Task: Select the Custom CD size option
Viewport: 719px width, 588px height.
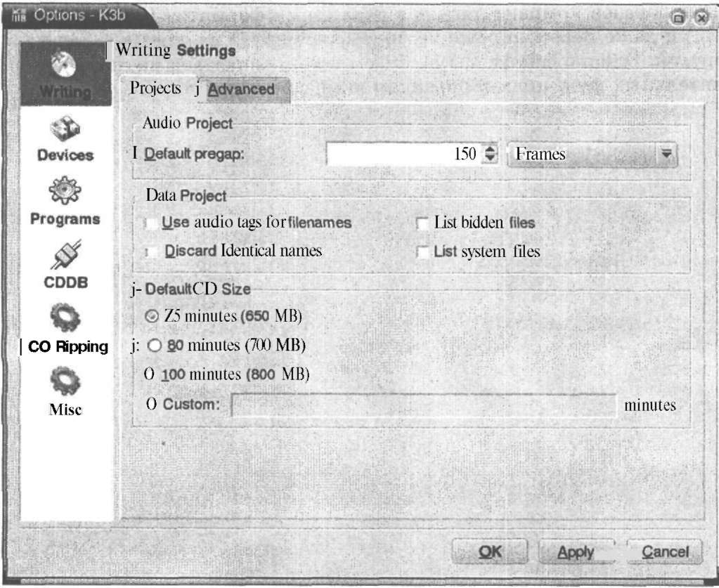Action: 151,404
